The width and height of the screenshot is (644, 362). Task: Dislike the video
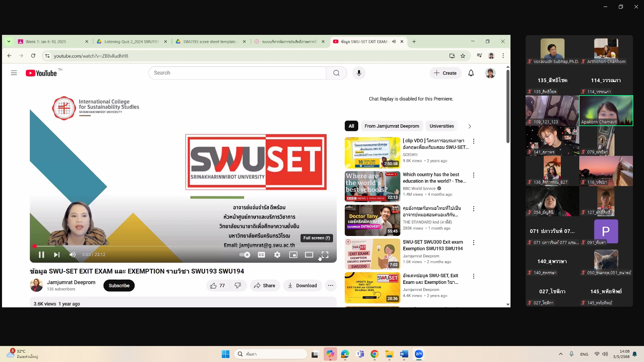[238, 286]
